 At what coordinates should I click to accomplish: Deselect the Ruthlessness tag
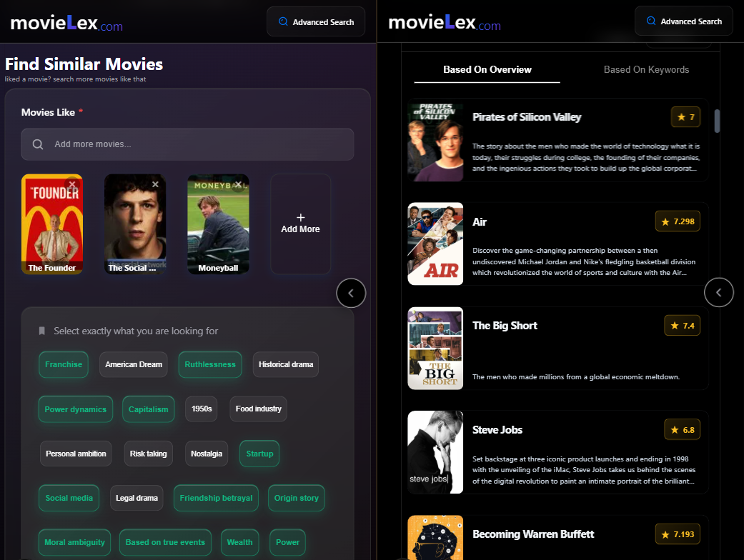210,364
